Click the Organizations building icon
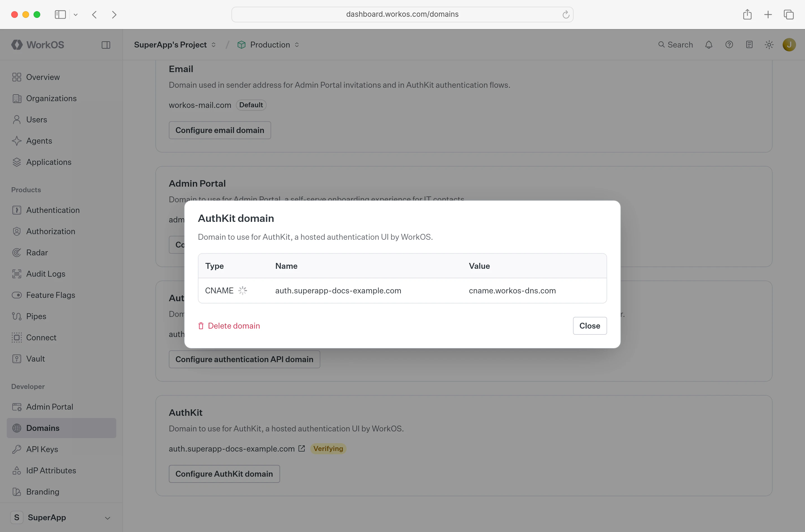805x532 pixels. [16, 98]
